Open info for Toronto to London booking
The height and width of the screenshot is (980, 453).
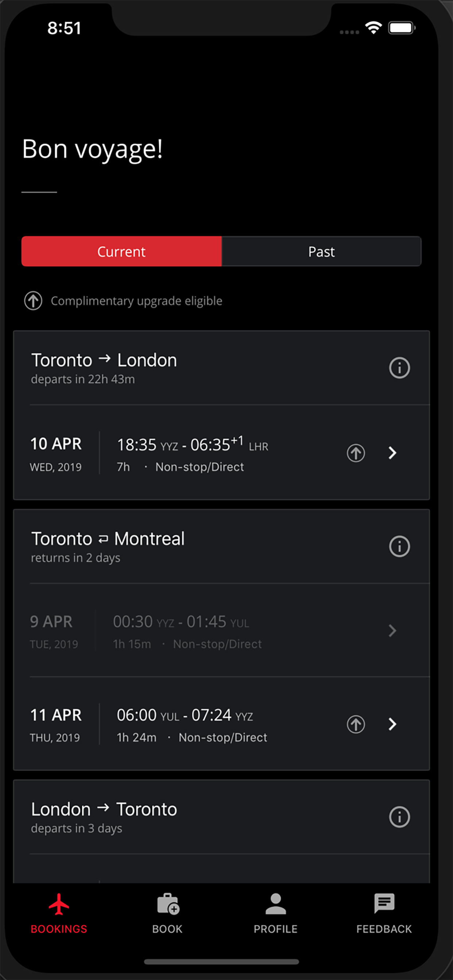pyautogui.click(x=399, y=368)
